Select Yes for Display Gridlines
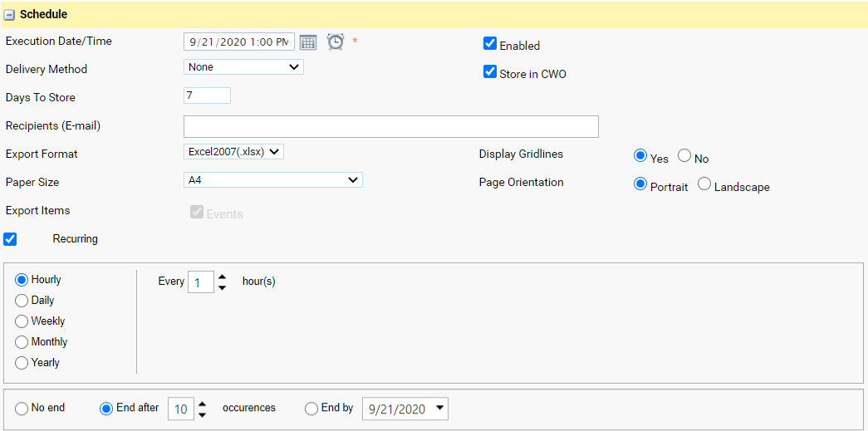This screenshot has height=431, width=868. tap(640, 157)
